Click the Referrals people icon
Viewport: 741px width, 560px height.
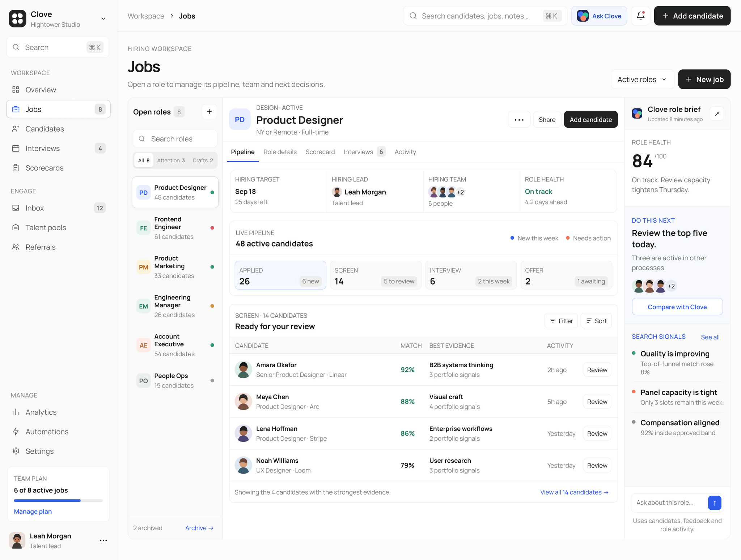point(16,247)
